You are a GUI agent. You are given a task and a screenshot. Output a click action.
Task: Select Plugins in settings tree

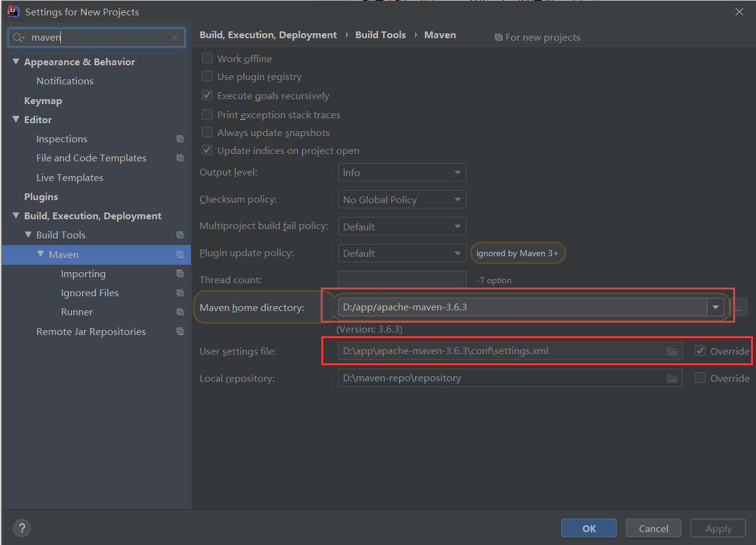tap(41, 196)
